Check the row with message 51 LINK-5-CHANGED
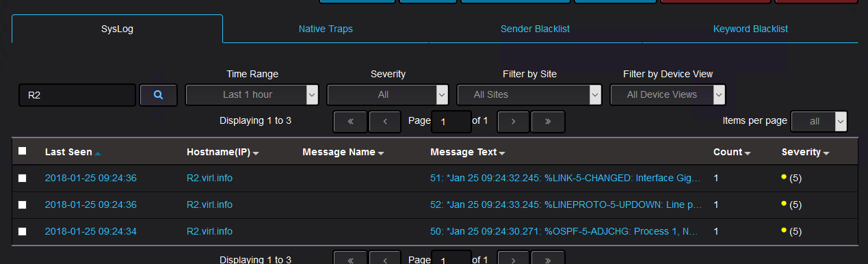The width and height of the screenshot is (868, 264). (x=23, y=178)
